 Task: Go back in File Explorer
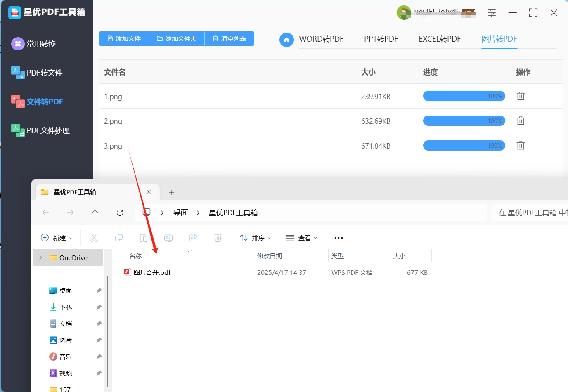[x=45, y=213]
